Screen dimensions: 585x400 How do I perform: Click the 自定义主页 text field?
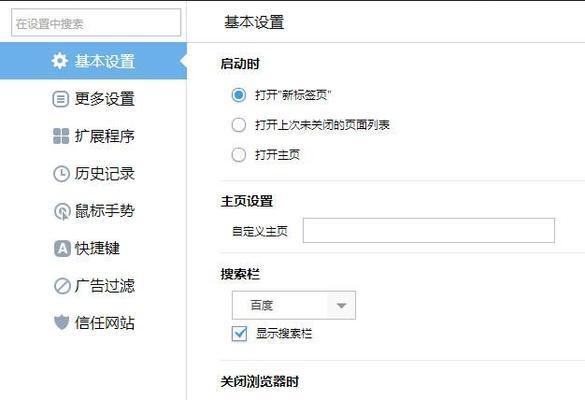click(x=429, y=231)
